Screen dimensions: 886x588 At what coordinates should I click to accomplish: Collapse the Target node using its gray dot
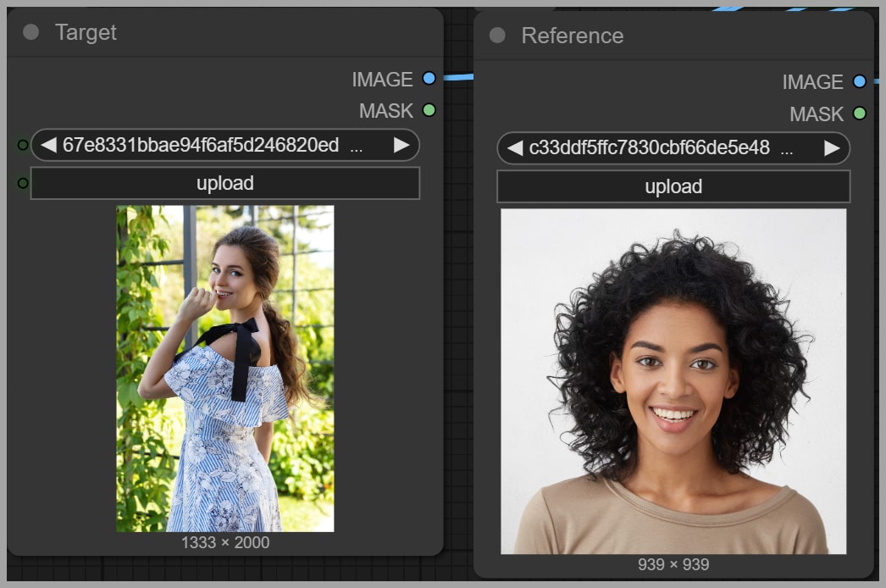point(31,32)
